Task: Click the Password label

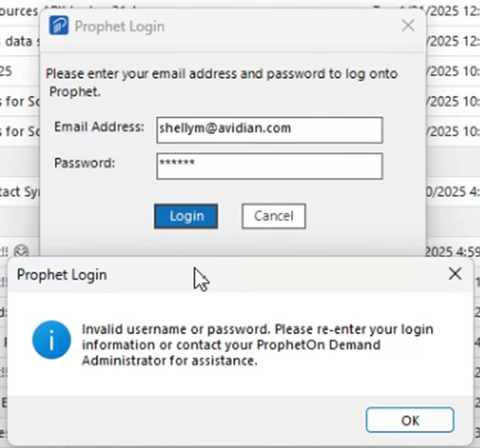Action: click(x=85, y=163)
